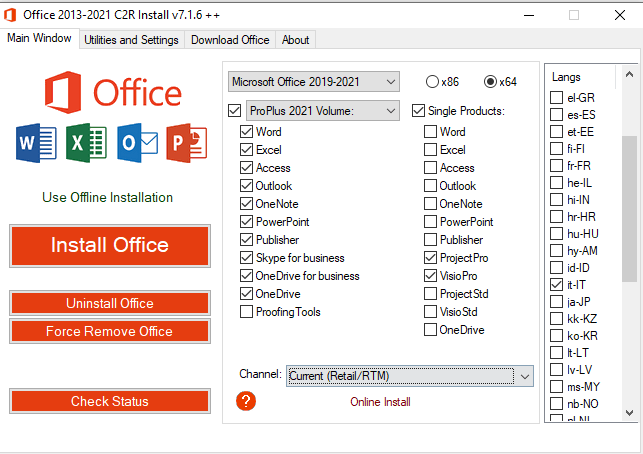
Task: Click the Word application icon
Action: click(36, 143)
